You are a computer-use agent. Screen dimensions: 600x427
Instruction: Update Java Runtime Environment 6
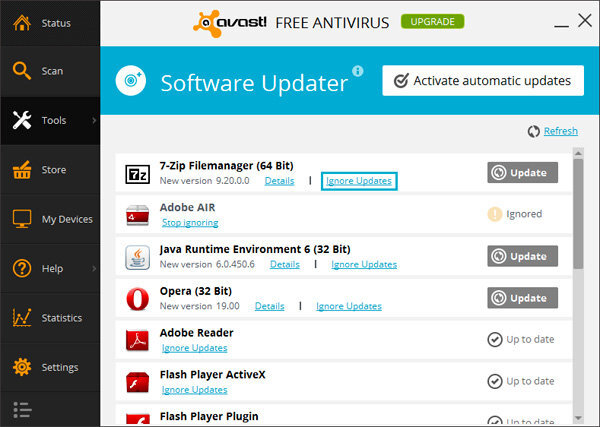tap(522, 256)
